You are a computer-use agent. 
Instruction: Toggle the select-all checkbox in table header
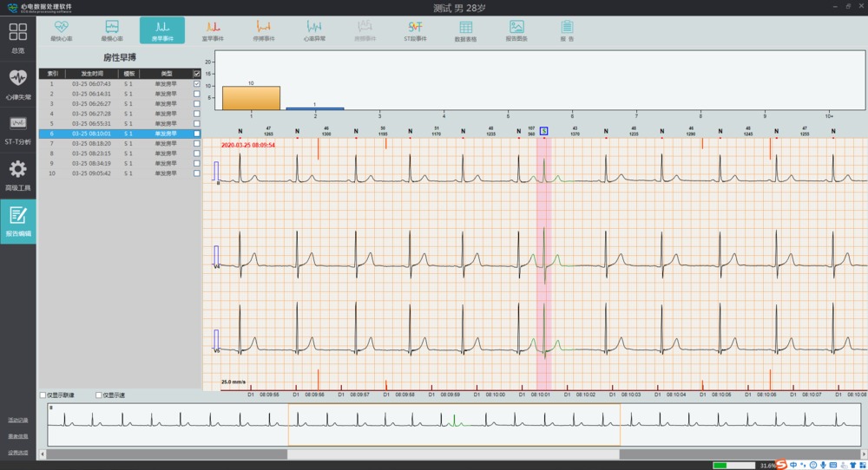tap(197, 74)
